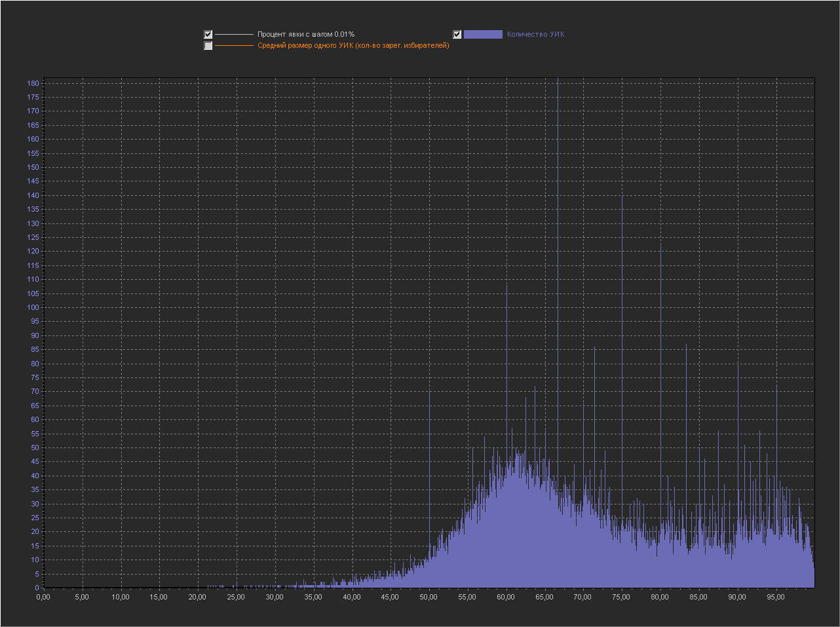Click horizontal axis label '95,00'
The height and width of the screenshot is (627, 840).
coord(776,597)
